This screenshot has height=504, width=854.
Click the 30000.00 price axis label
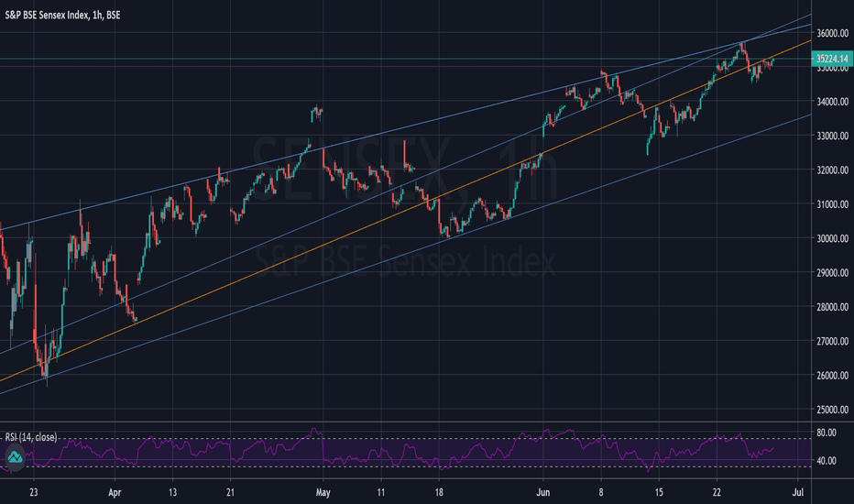click(x=832, y=238)
